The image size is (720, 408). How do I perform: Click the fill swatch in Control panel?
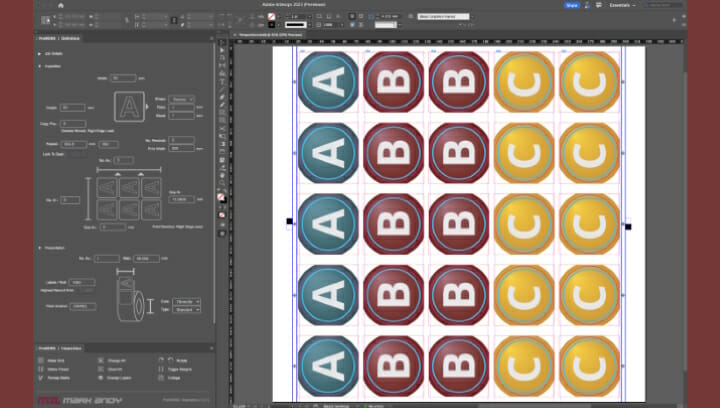(271, 17)
